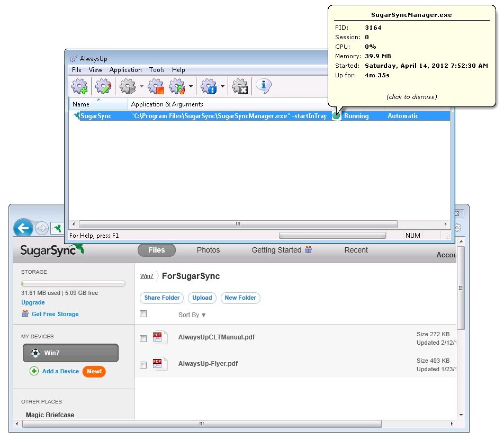Click the Stop Application gear with red square
The height and width of the screenshot is (440, 504).
[156, 86]
